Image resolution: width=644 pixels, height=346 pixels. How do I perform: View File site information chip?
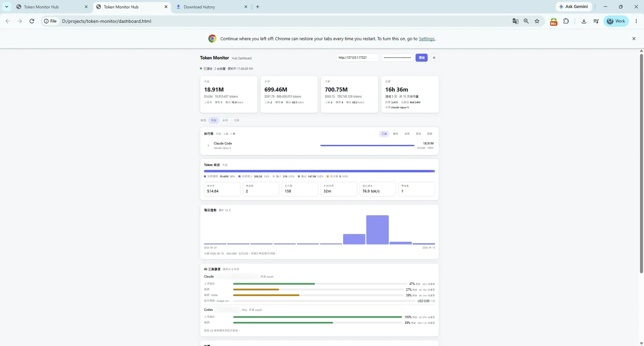point(50,21)
